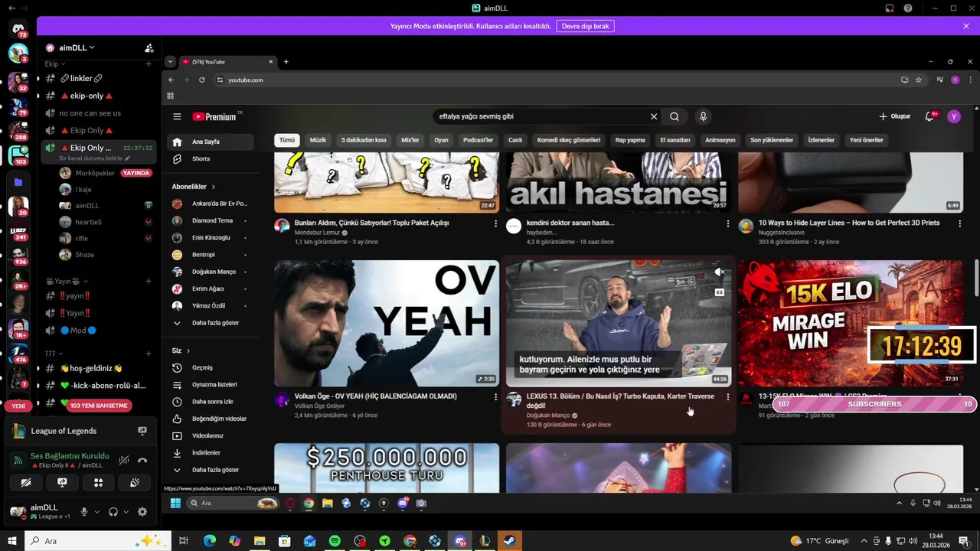
Task: Select user heartleS in voice channel
Action: tap(88, 222)
